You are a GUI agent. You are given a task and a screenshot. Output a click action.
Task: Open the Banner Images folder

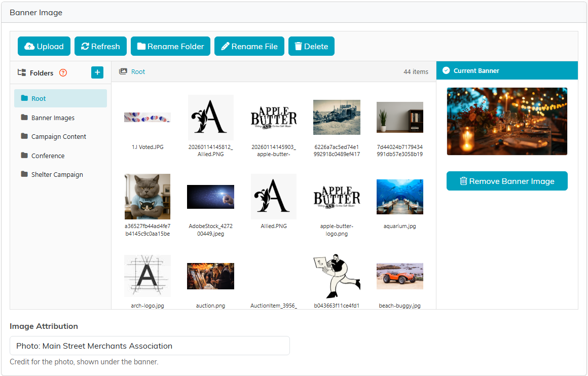pyautogui.click(x=60, y=118)
